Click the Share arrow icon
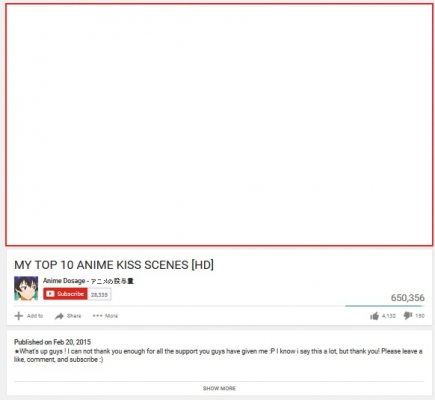Screen dimensions: 435x400 point(59,316)
